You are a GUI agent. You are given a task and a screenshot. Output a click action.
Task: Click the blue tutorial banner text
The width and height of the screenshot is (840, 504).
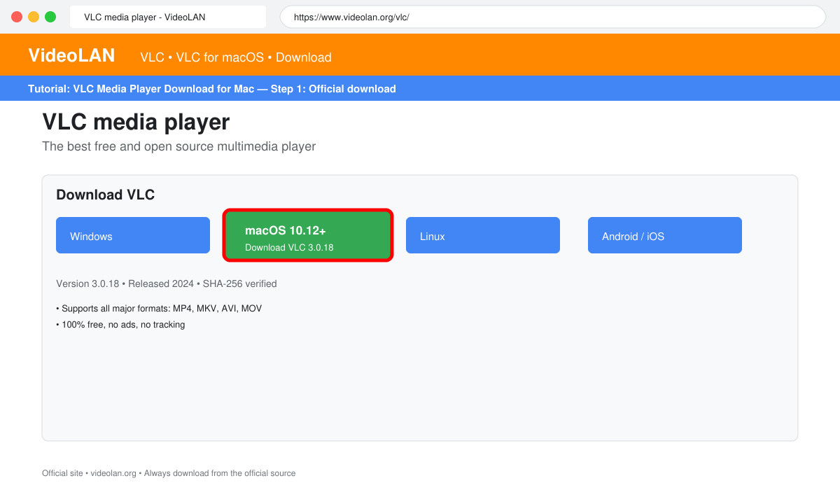click(x=212, y=89)
